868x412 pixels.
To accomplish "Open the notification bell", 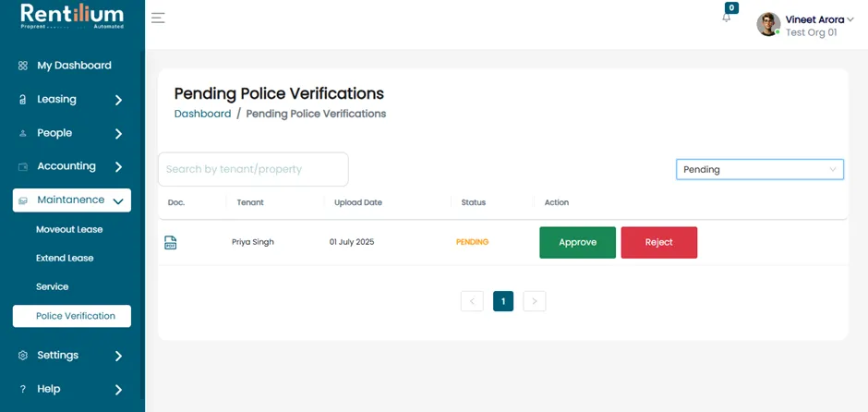I will coord(727,18).
